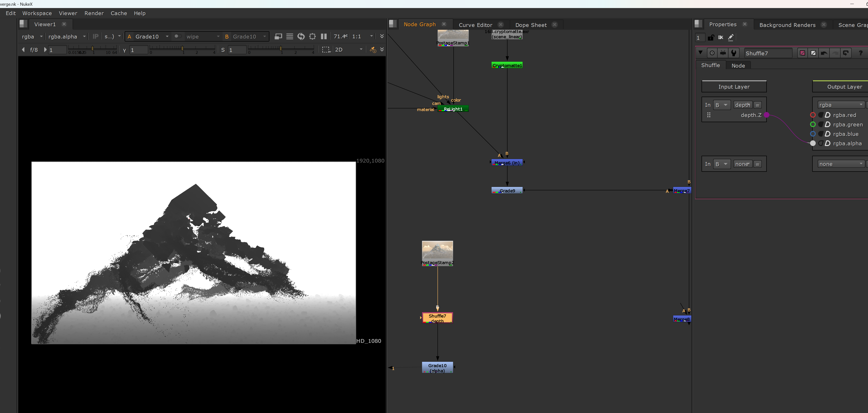
Task: Click the lock properties bin icon
Action: 711,37
